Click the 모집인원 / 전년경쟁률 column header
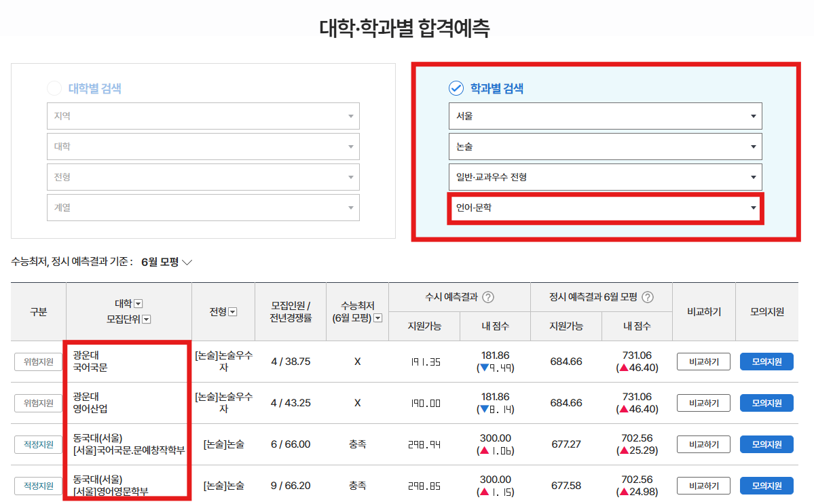Image resolution: width=814 pixels, height=504 pixels. [291, 311]
